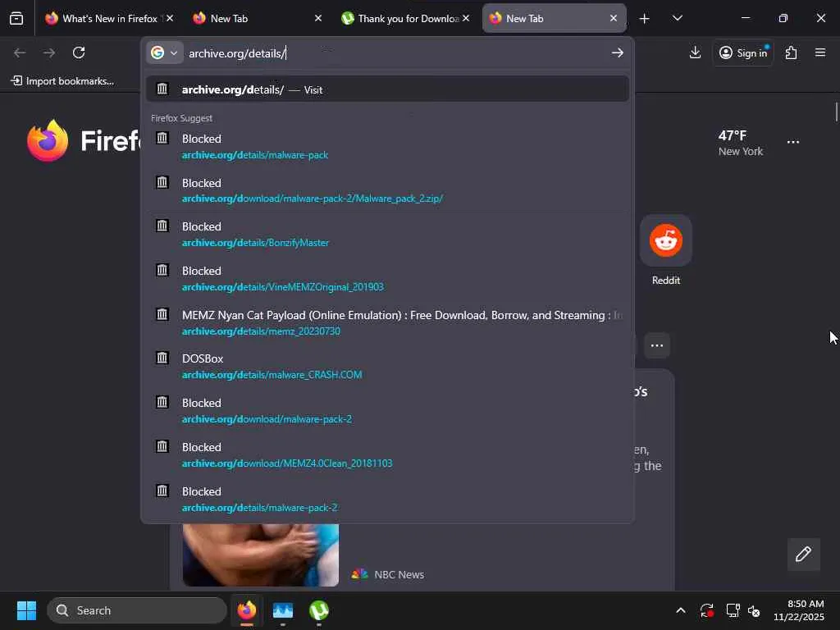This screenshot has width=840, height=630.
Task: Click Import bookmarks link
Action: (62, 81)
